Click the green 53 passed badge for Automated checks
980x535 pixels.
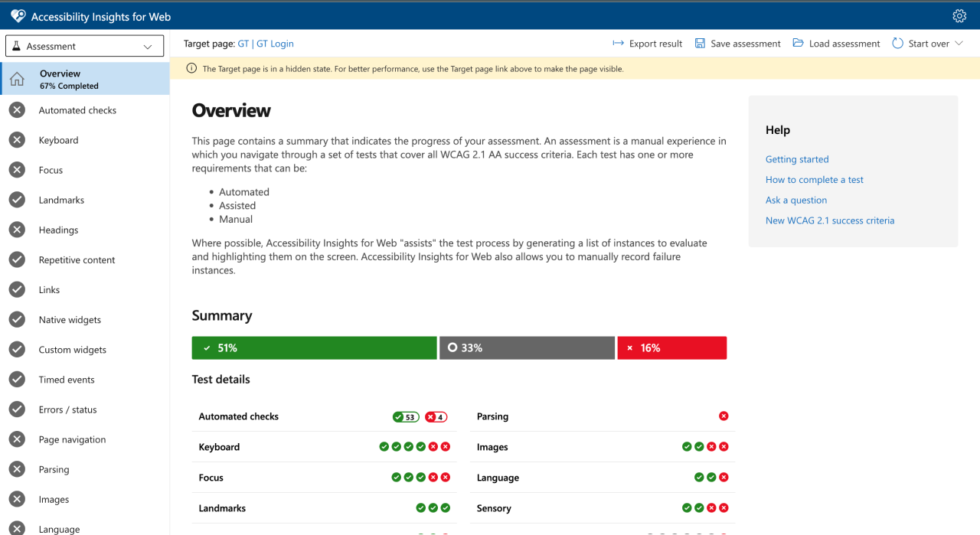click(x=406, y=417)
